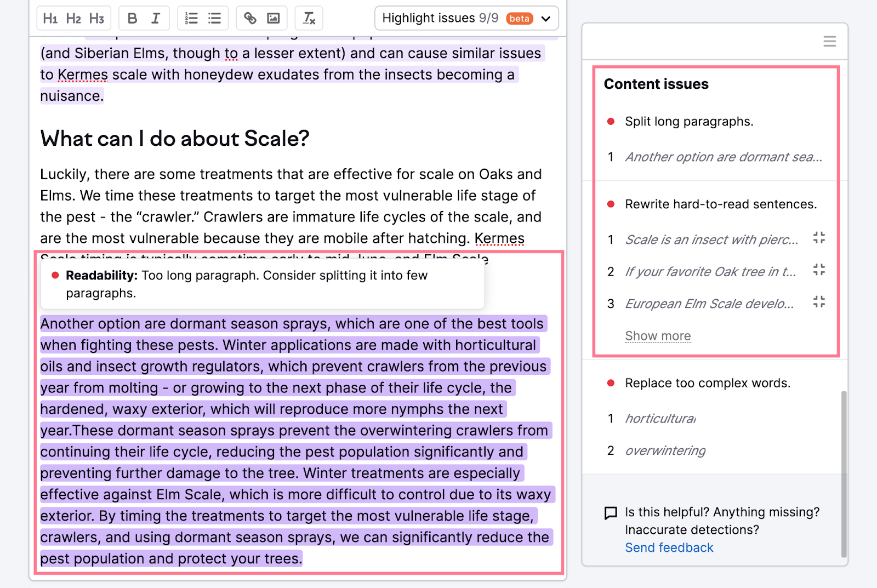The width and height of the screenshot is (877, 588).
Task: Toggle italic text formatting
Action: [x=156, y=19]
